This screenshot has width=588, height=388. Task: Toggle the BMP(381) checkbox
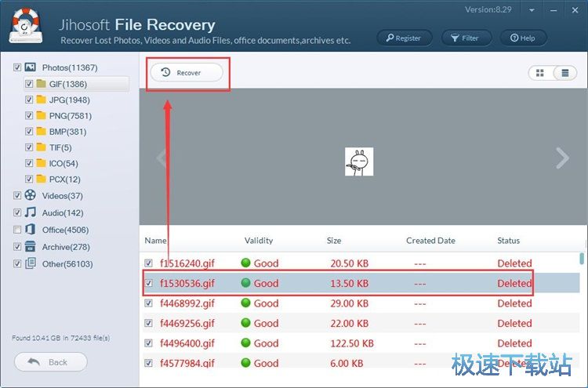pos(29,132)
